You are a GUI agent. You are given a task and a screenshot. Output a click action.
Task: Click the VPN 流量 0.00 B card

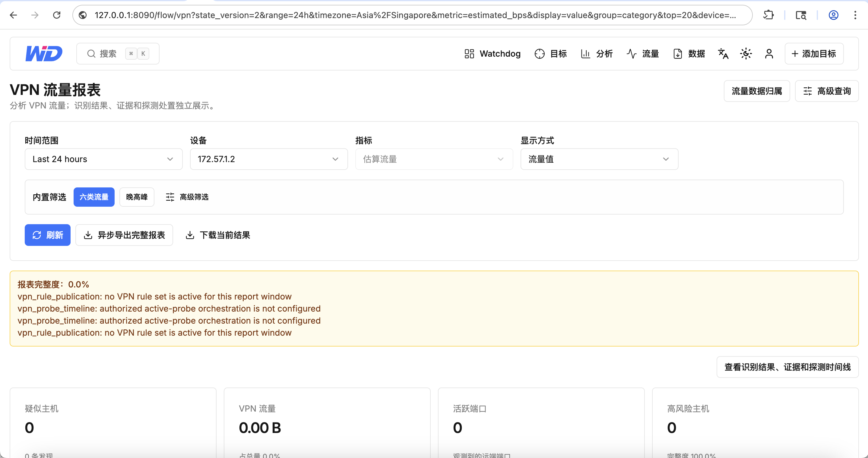coord(327,423)
